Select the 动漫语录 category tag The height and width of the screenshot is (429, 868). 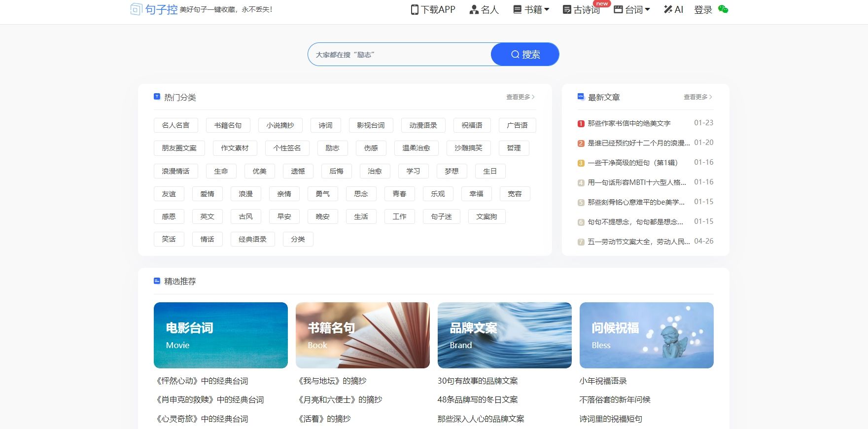[x=423, y=125]
